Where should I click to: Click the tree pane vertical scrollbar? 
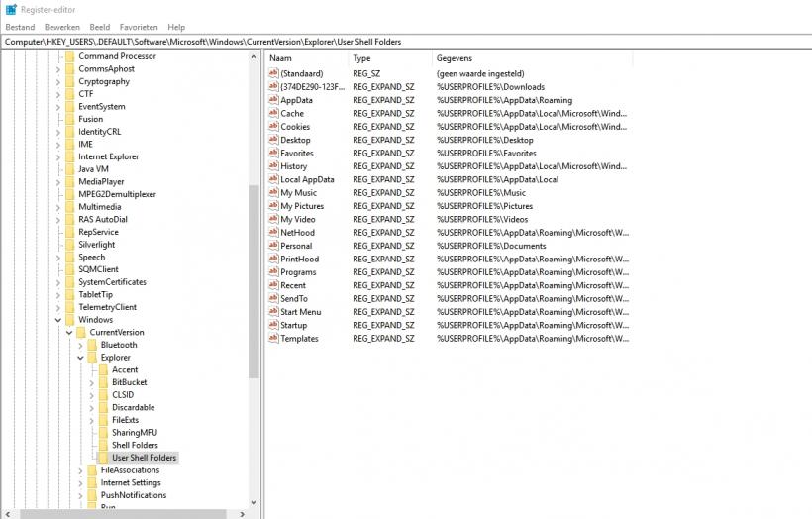coord(254,277)
